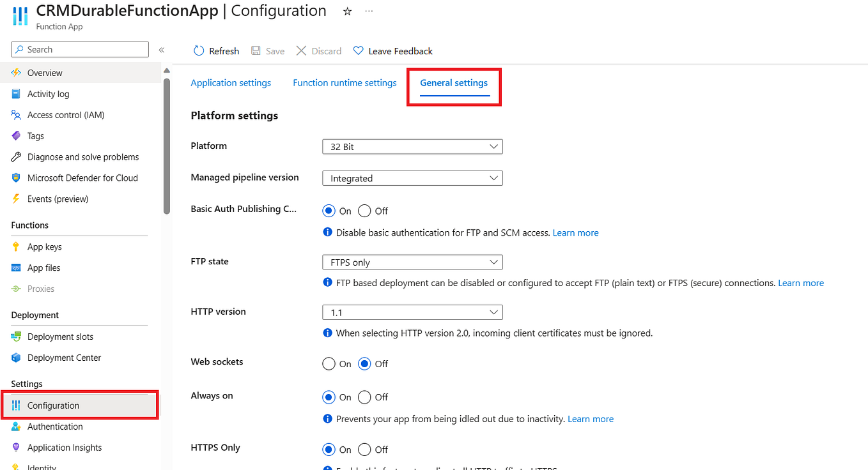Click Refresh in the command bar
The image size is (868, 470).
[216, 50]
